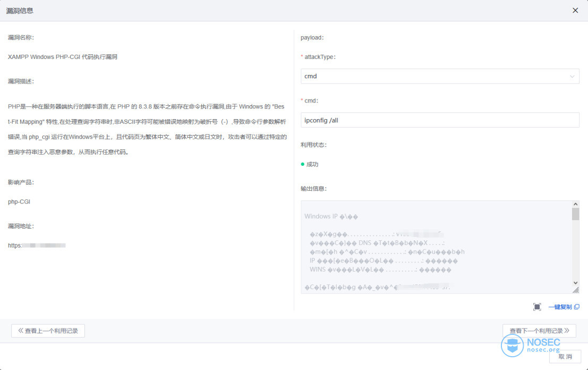
Task: Click inside the output info text area
Action: (437, 247)
